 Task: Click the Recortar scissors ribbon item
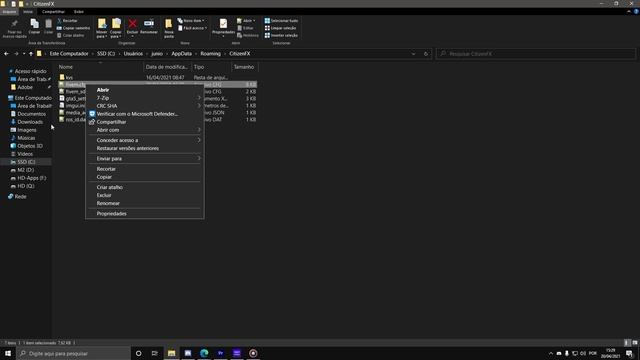pyautogui.click(x=67, y=20)
